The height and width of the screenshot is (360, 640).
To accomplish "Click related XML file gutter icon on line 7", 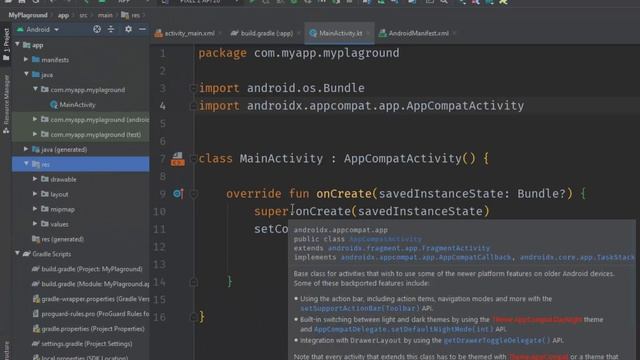I will (x=178, y=159).
